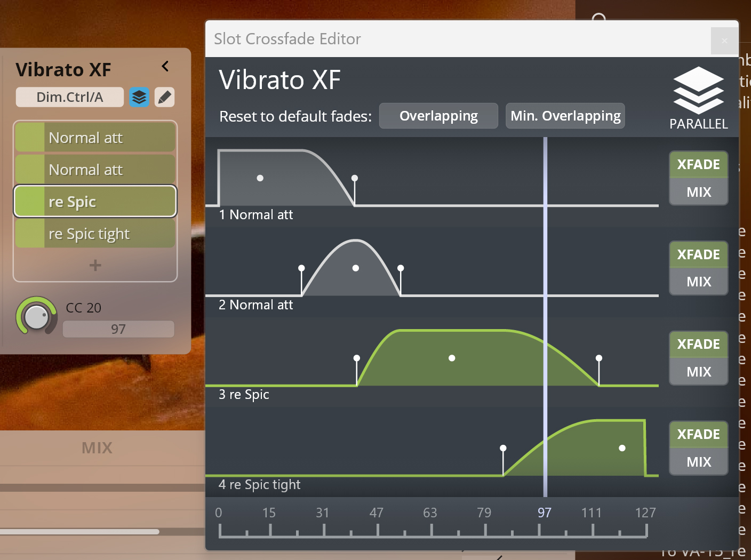Click ruler value 31
This screenshot has height=560, width=751.
tap(323, 513)
